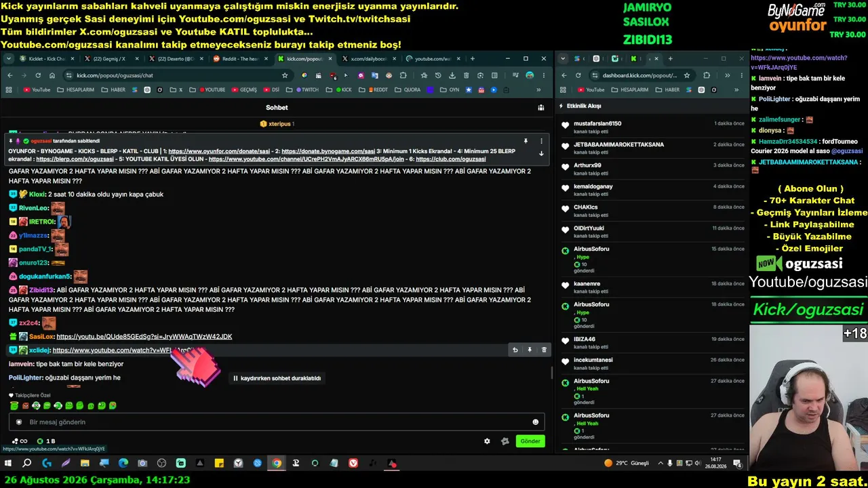Focus the 'Bir mesaj gönderin' message field
Screen dimensions: 868x488
[x=277, y=422]
